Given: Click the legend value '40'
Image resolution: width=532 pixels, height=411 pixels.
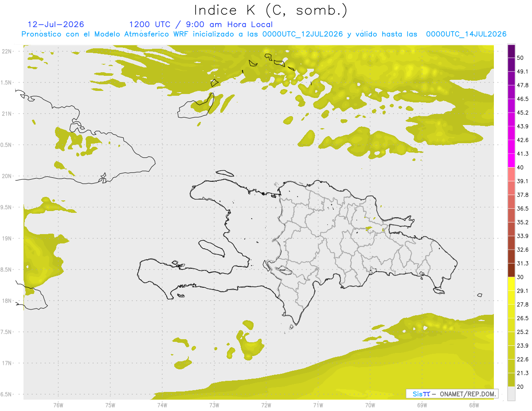Looking at the screenshot, I should click(520, 168).
